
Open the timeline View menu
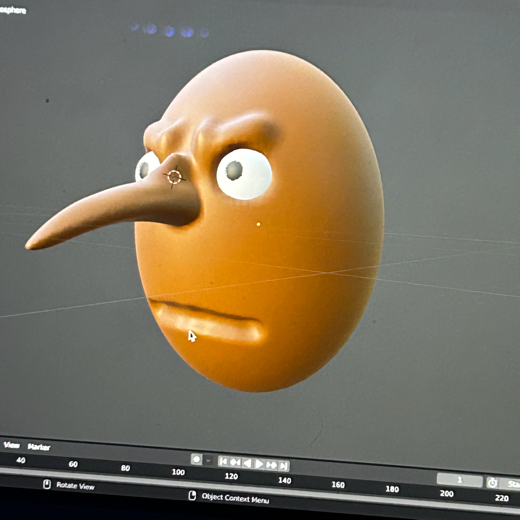coord(11,445)
